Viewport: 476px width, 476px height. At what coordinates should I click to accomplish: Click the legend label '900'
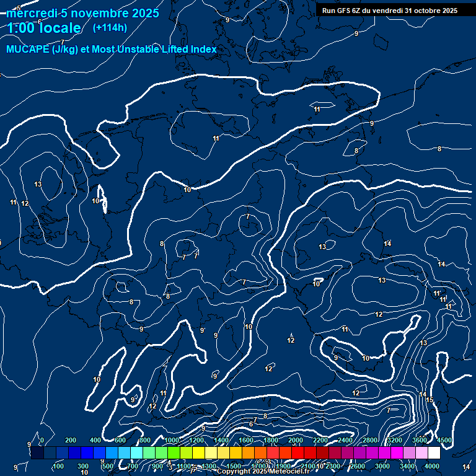pyautogui.click(x=157, y=466)
